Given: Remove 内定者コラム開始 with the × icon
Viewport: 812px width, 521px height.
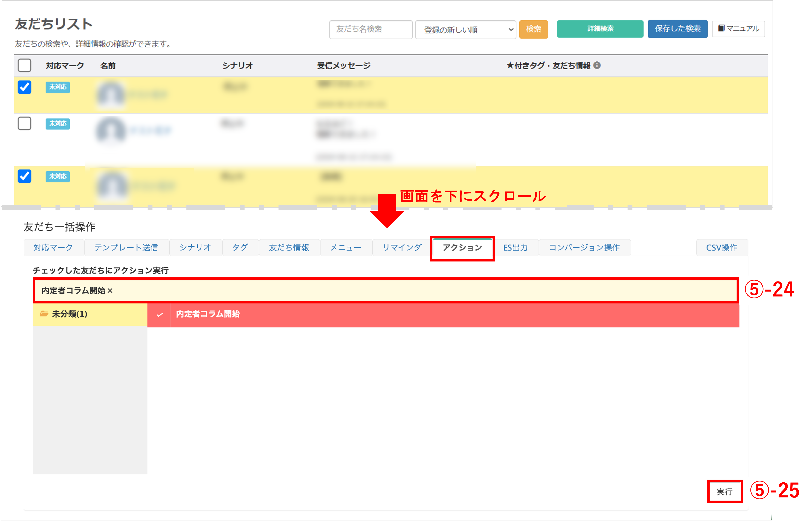Looking at the screenshot, I should [110, 291].
